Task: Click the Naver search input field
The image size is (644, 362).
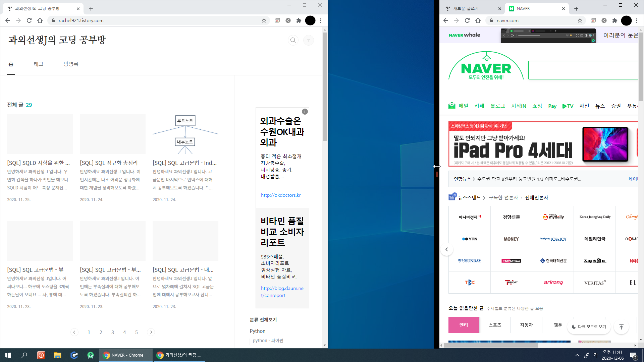Action: [583, 70]
